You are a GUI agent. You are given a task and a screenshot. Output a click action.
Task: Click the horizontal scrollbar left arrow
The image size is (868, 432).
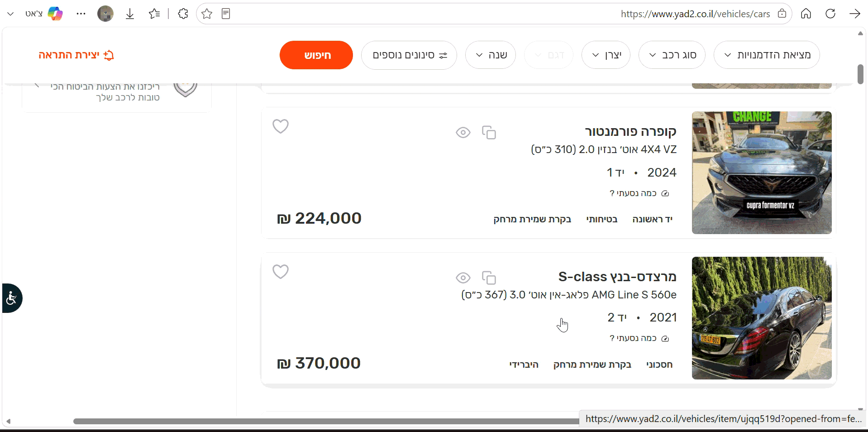[x=8, y=421]
